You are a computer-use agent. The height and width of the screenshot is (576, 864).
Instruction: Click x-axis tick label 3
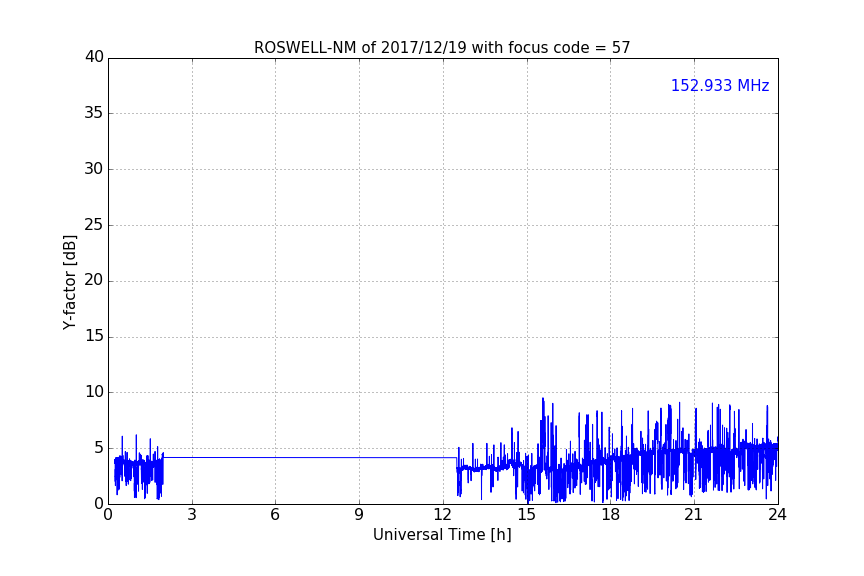click(x=192, y=515)
